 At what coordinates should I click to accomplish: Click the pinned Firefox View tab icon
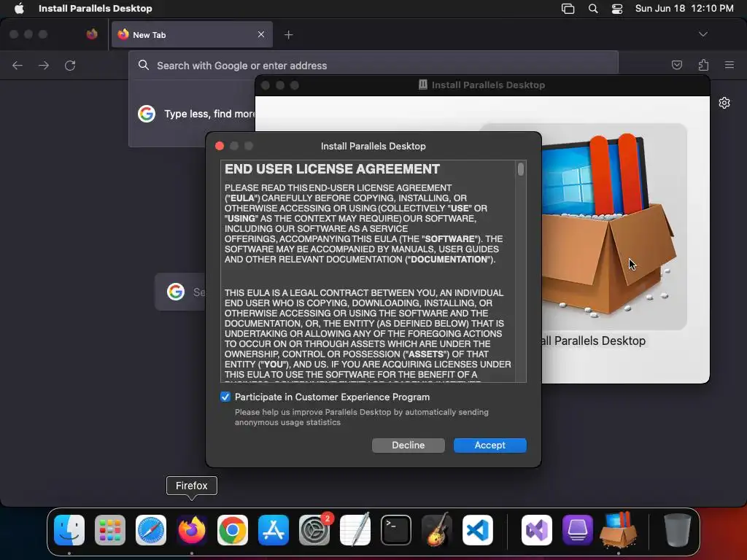92,34
